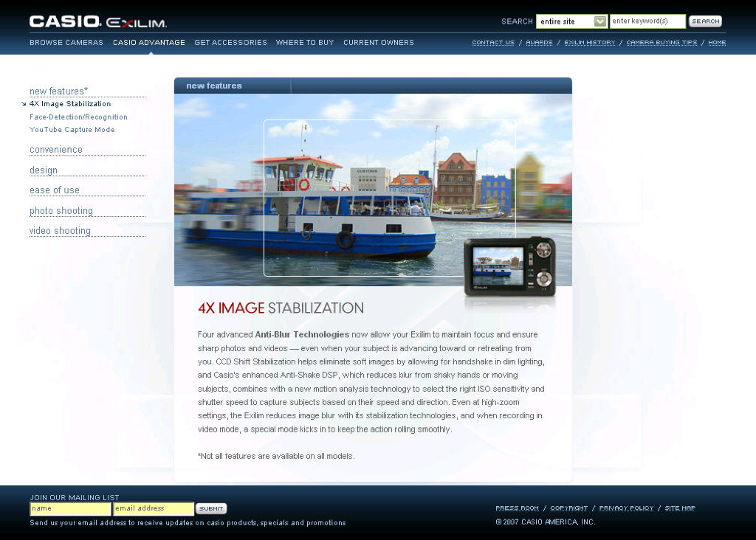Screen dimensions: 756x540
Task: Click the Search button in the header
Action: [x=705, y=21]
